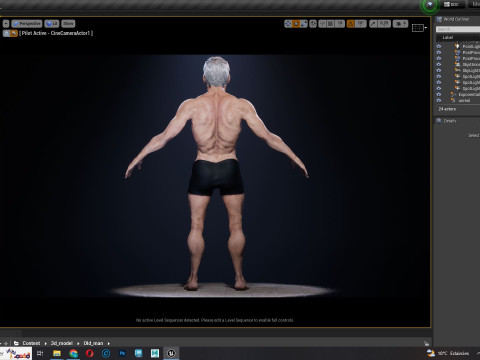This screenshot has width=480, height=360.
Task: Click the Content folder in breadcrumb
Action: click(31, 343)
